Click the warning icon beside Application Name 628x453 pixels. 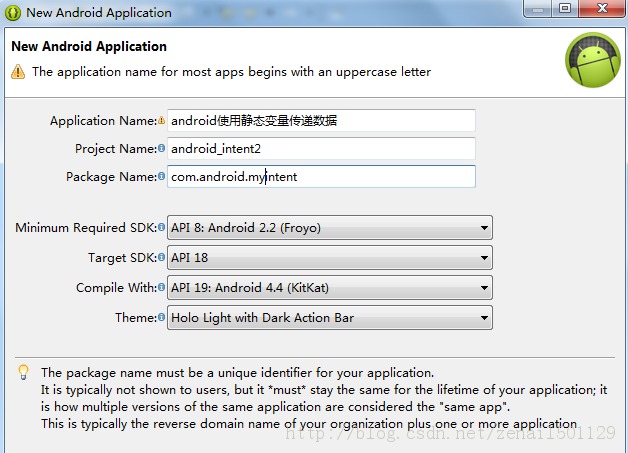[161, 120]
